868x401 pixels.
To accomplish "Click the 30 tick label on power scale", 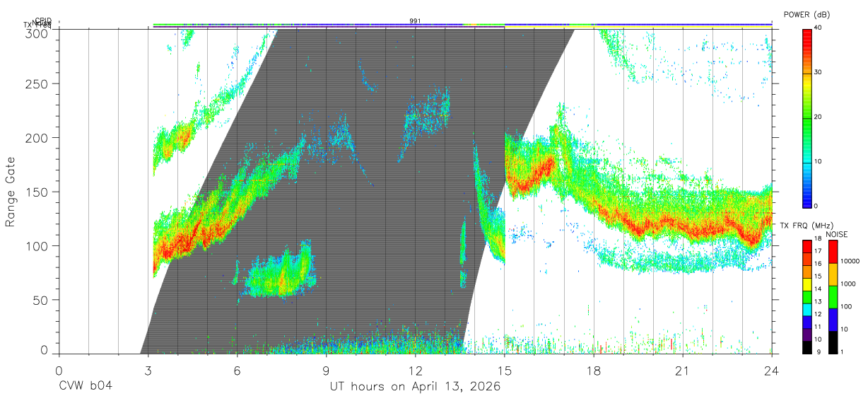I will pos(819,73).
